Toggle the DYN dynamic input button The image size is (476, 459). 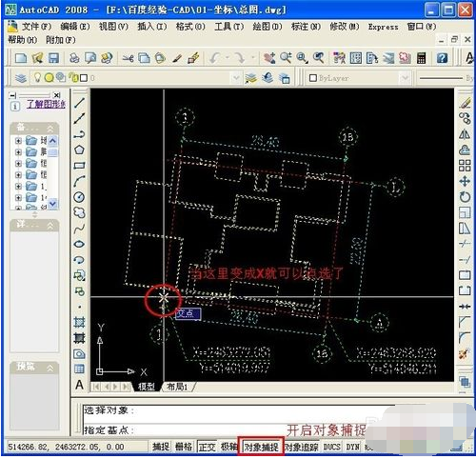coord(352,447)
